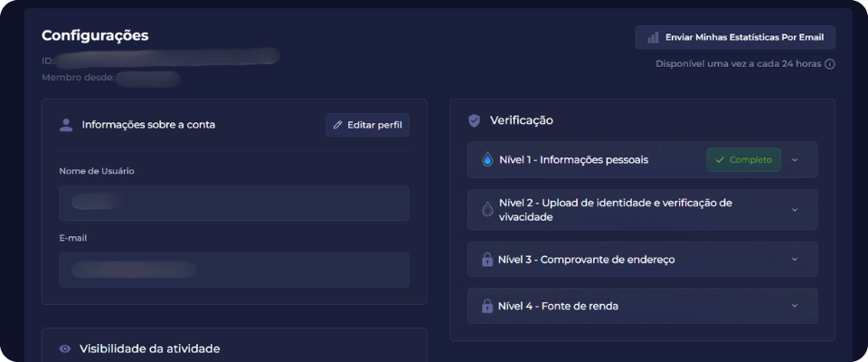Expand Nível 4 Fonte de renda chevron

pos(795,306)
